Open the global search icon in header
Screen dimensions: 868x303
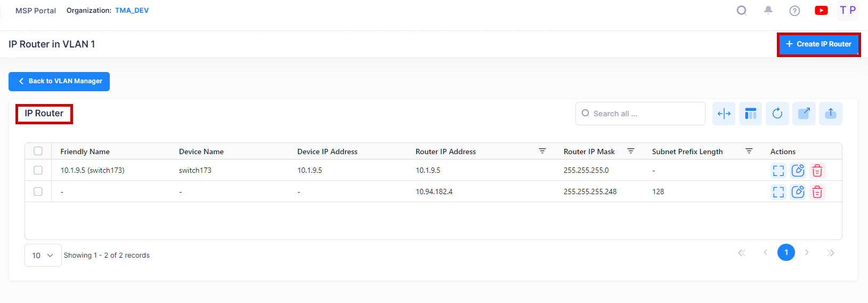(742, 11)
